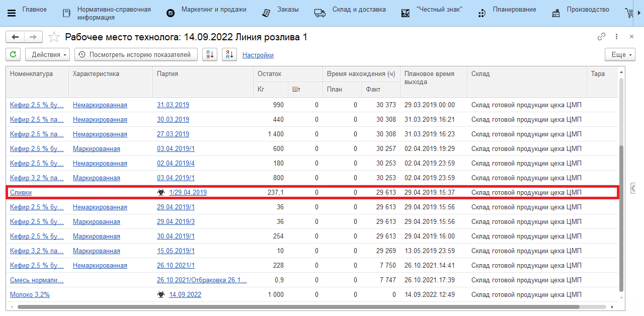644x316 pixels.
Task: Click Посмотреть историю показателей button
Action: click(x=136, y=55)
